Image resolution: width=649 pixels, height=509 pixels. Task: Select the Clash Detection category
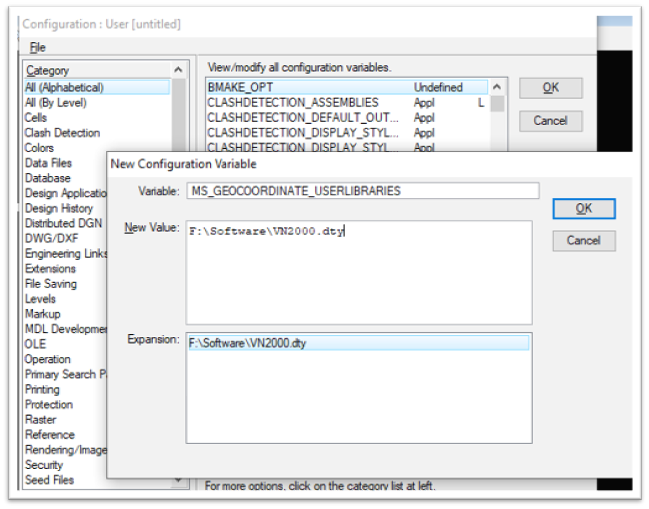tap(62, 132)
